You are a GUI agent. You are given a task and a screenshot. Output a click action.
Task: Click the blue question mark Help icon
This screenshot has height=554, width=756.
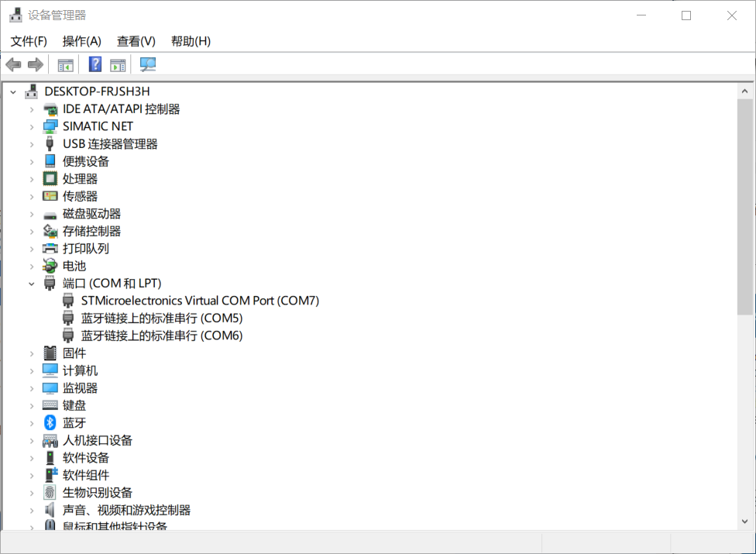[x=95, y=64]
